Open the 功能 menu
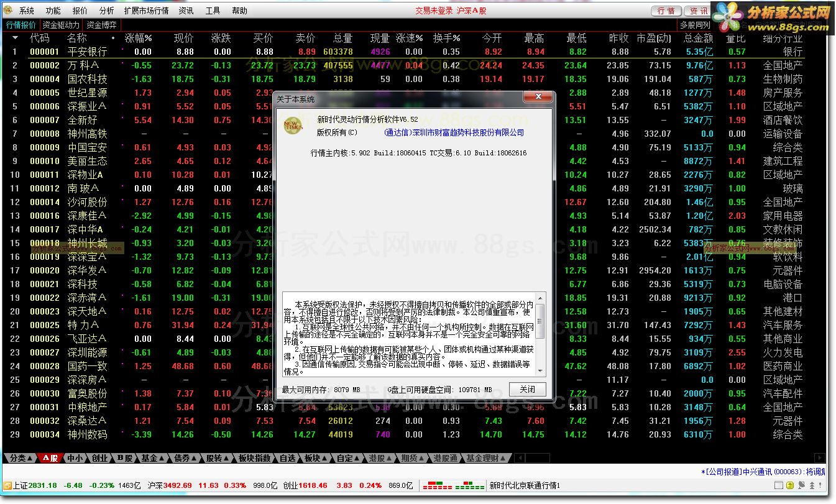This screenshot has height=504, width=836. tap(53, 11)
